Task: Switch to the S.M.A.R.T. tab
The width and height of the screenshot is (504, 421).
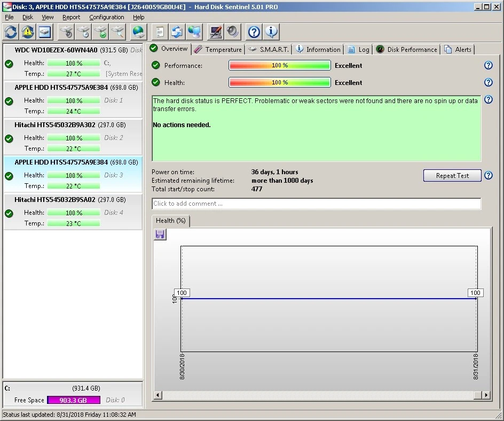Action: coord(269,49)
